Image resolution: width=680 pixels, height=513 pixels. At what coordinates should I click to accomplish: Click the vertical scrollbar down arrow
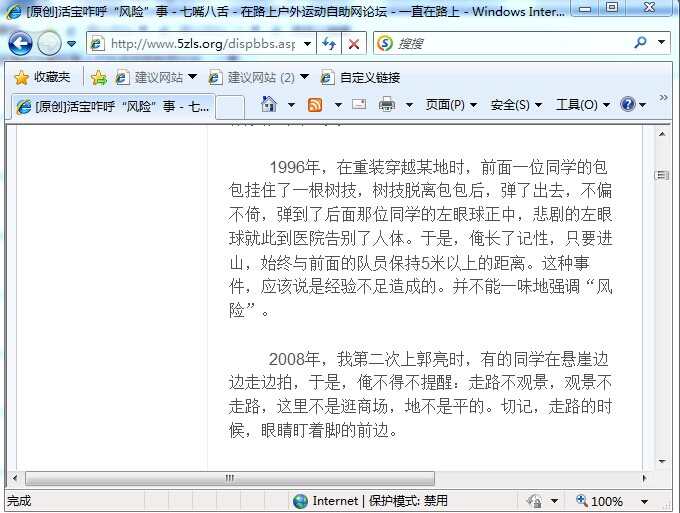point(662,461)
